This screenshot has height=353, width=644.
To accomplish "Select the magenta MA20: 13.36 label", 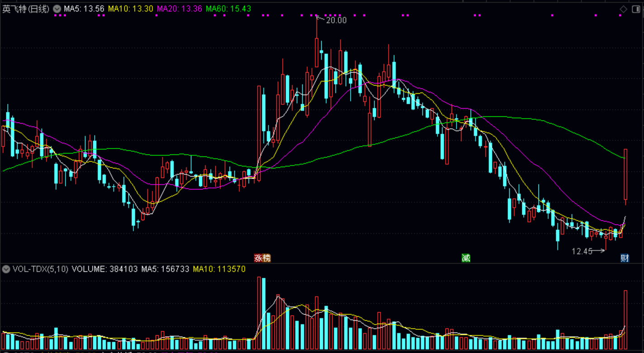I will (x=179, y=9).
